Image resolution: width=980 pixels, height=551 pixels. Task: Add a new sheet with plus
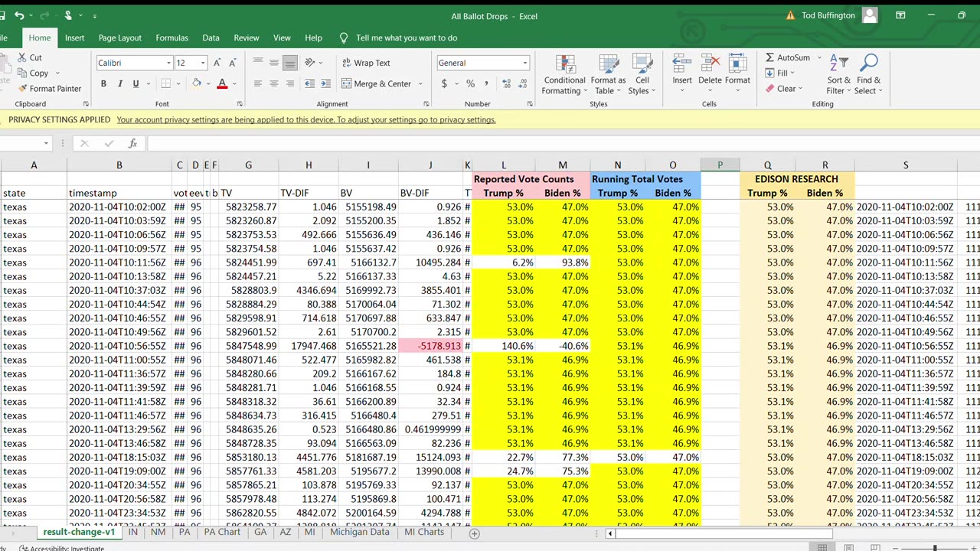(474, 533)
